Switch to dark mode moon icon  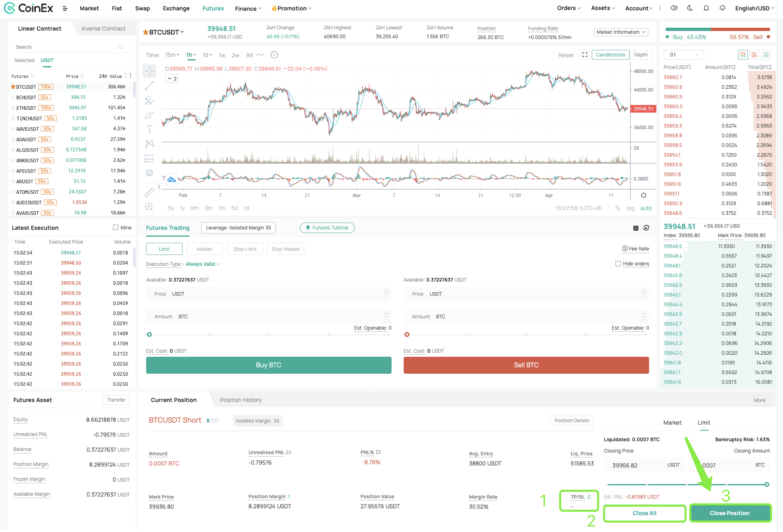point(690,8)
